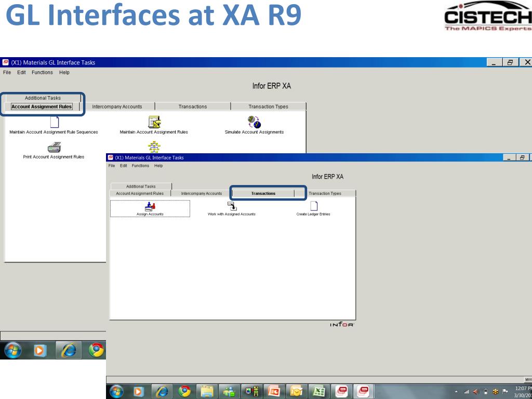Select Account Assignment Rules tab in back window
Screen dimensions: 532x399
(42, 107)
